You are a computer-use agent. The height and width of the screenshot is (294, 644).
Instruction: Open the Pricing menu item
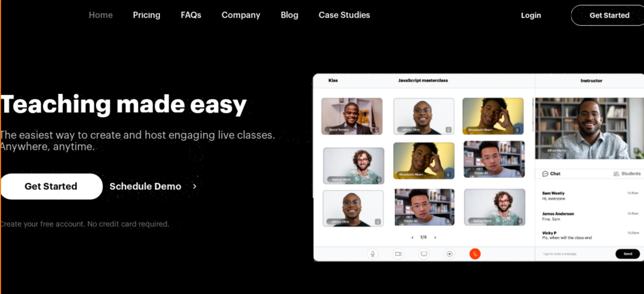tap(146, 15)
